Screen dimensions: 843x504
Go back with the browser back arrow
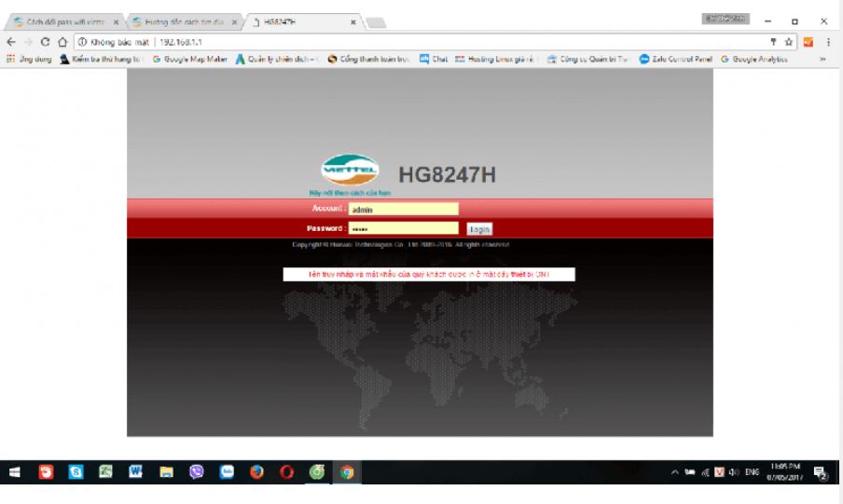tap(9, 42)
